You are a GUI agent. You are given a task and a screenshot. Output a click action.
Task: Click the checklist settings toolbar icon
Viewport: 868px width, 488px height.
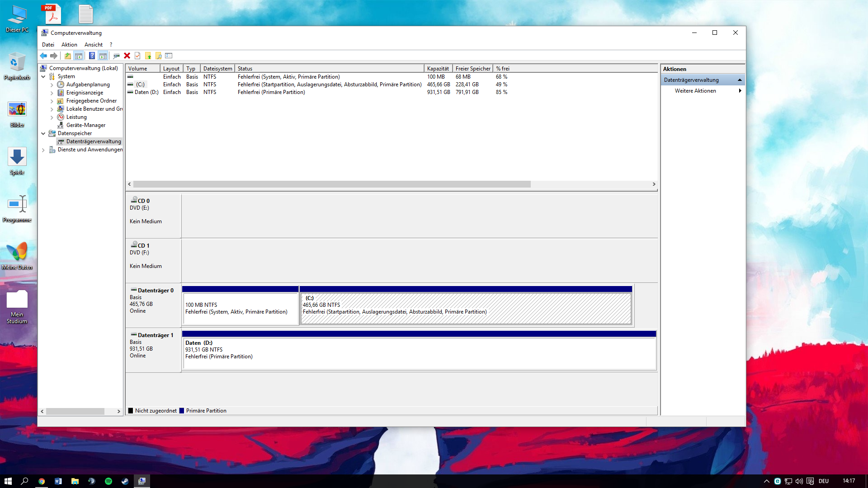[169, 56]
